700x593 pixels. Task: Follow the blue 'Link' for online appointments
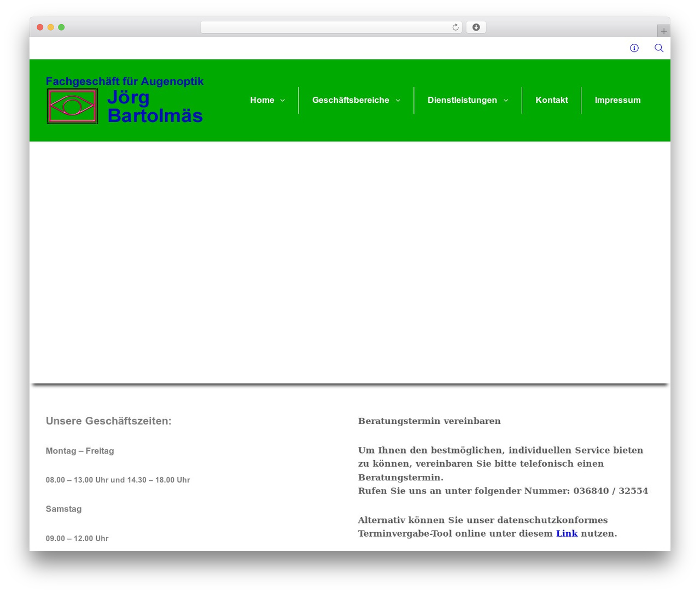(x=567, y=533)
